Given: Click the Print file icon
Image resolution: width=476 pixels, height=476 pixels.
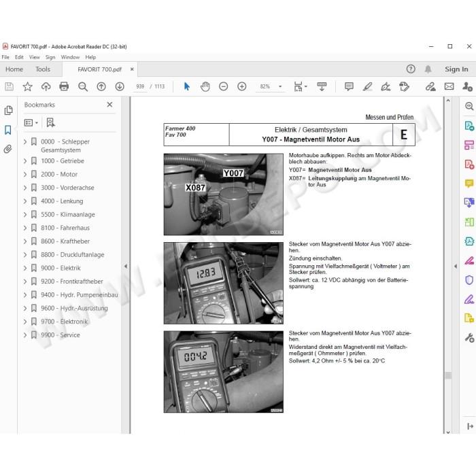Looking at the screenshot, I should click(x=64, y=86).
